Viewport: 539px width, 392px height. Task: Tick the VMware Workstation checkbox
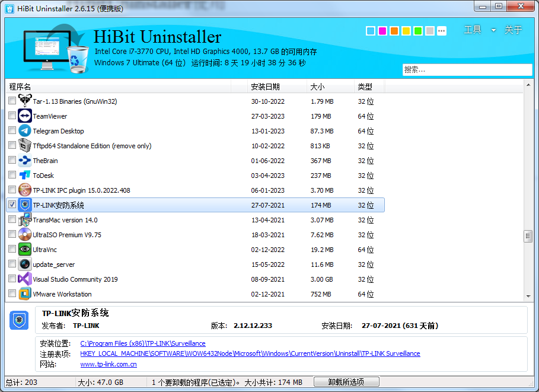(12, 294)
